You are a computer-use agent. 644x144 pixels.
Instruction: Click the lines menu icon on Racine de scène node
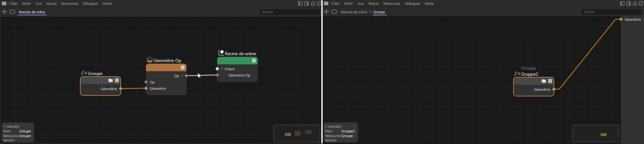point(254,60)
